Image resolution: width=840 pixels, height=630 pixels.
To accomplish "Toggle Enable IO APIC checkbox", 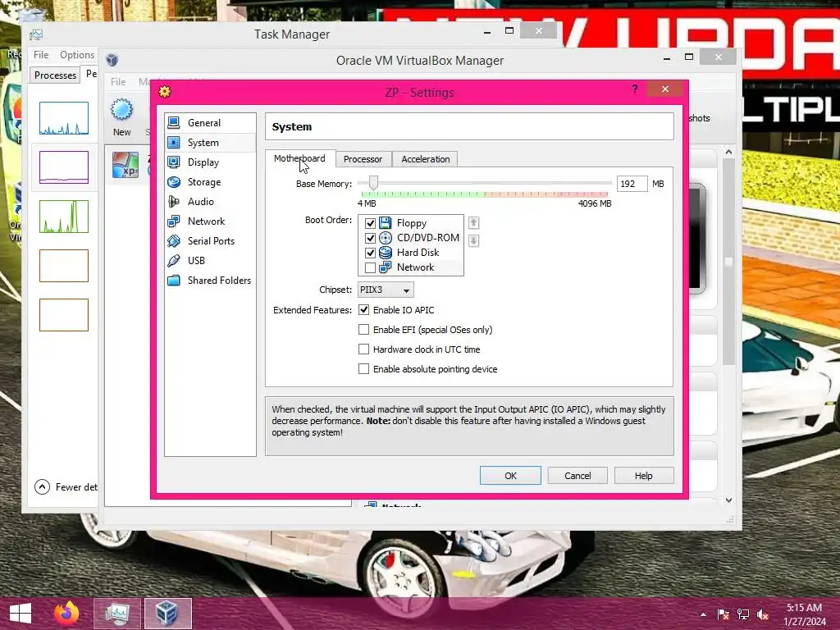I will pyautogui.click(x=363, y=309).
